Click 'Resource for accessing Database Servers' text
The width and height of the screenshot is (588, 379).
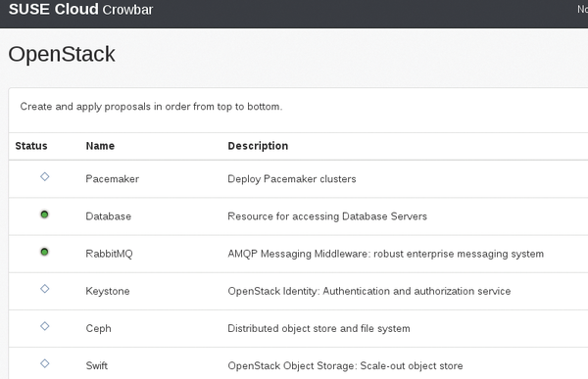pyautogui.click(x=327, y=216)
